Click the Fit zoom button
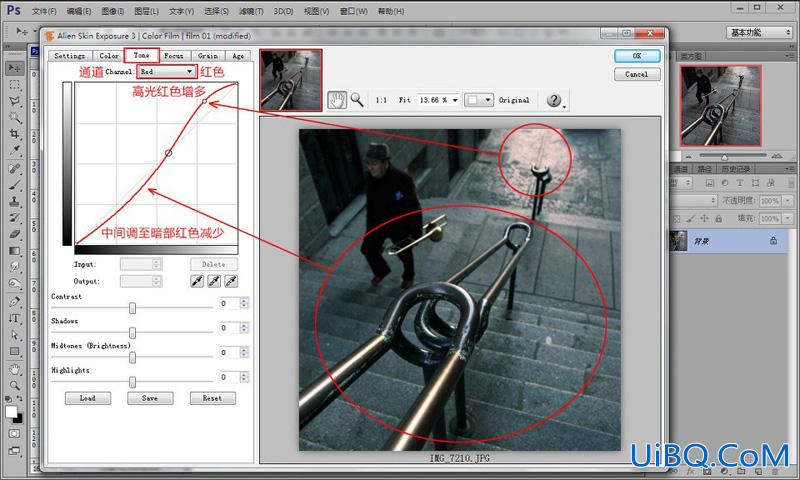Viewport: 800px width, 480px height. (x=405, y=100)
